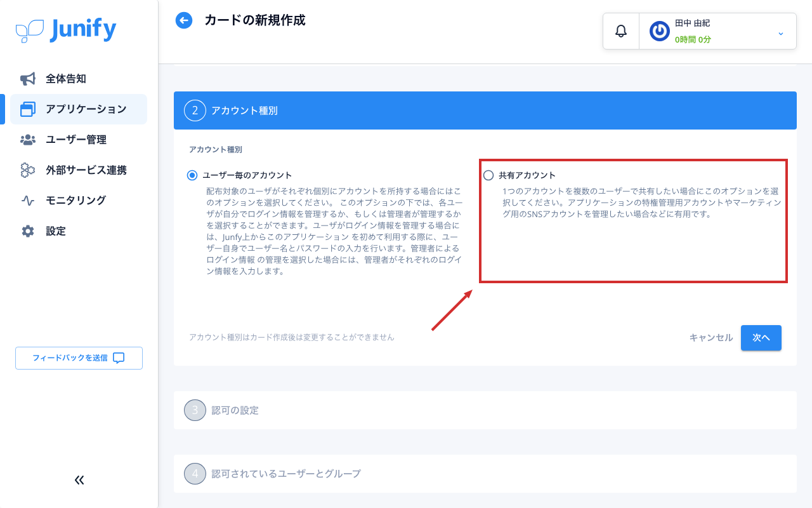Expand the 認可されているユーザーとグループ section
Viewport: 812px width, 508px height.
pos(485,474)
